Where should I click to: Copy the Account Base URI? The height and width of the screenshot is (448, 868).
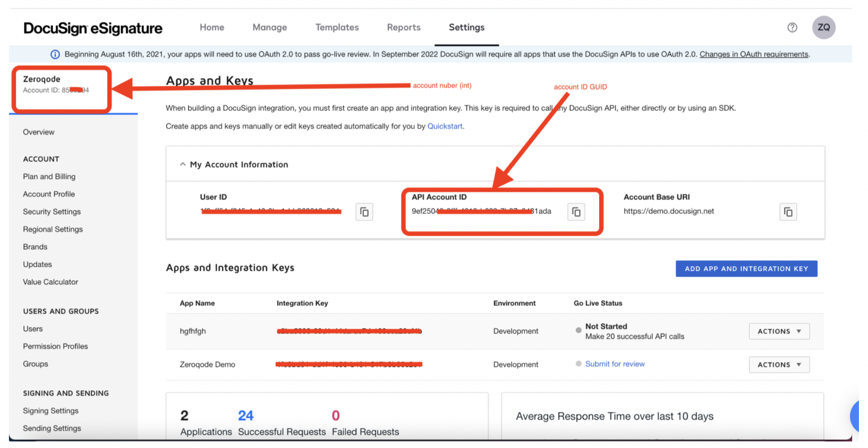tap(788, 212)
